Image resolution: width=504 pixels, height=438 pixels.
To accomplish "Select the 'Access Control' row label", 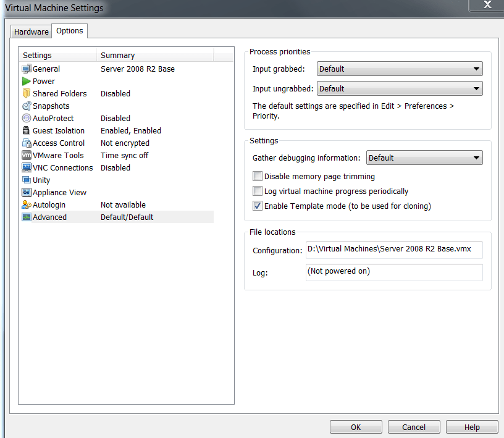I will click(59, 143).
